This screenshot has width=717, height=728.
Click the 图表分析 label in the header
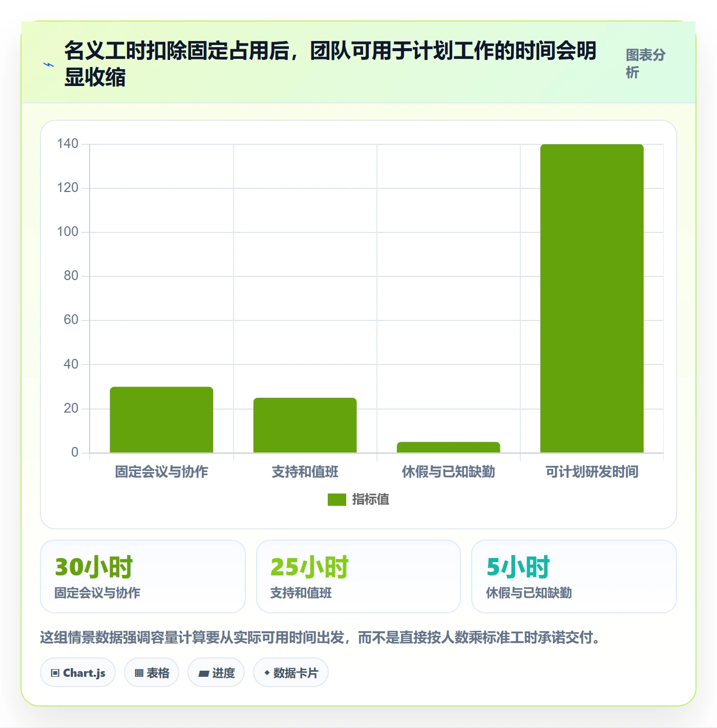click(x=645, y=63)
